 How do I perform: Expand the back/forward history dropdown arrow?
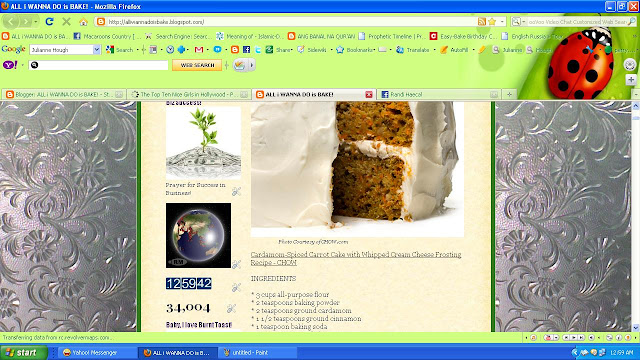tap(36, 22)
